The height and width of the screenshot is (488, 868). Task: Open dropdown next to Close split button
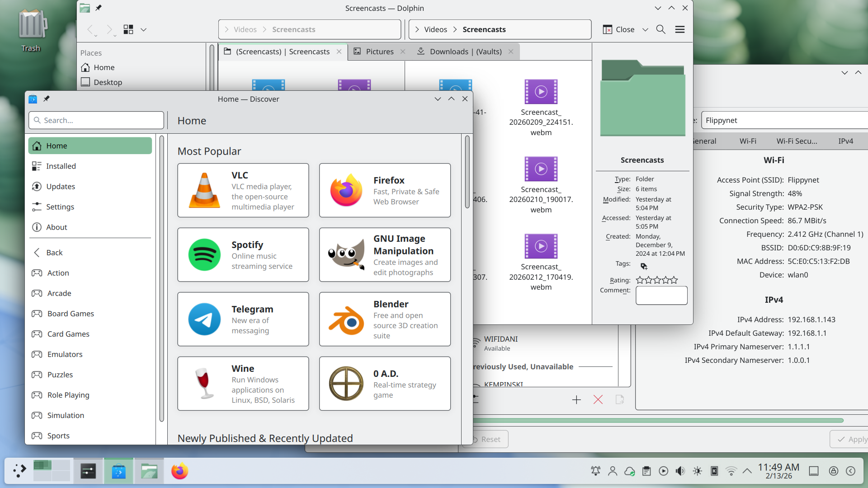[x=645, y=29]
